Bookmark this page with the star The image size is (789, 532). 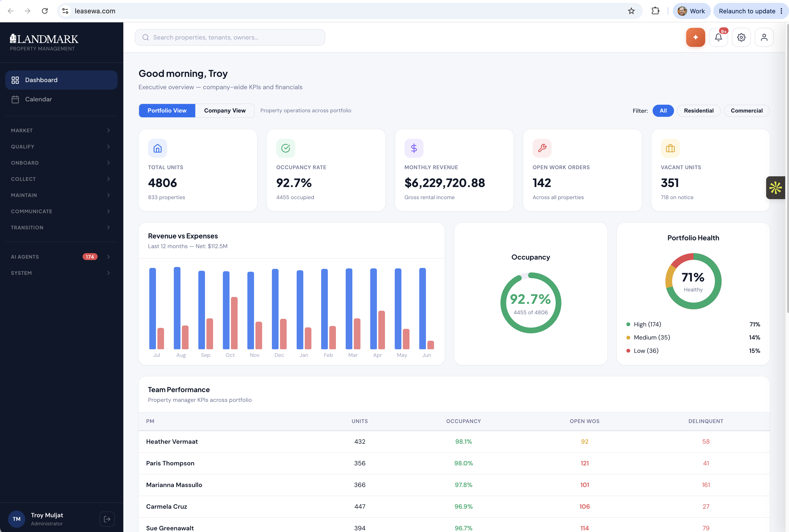631,11
